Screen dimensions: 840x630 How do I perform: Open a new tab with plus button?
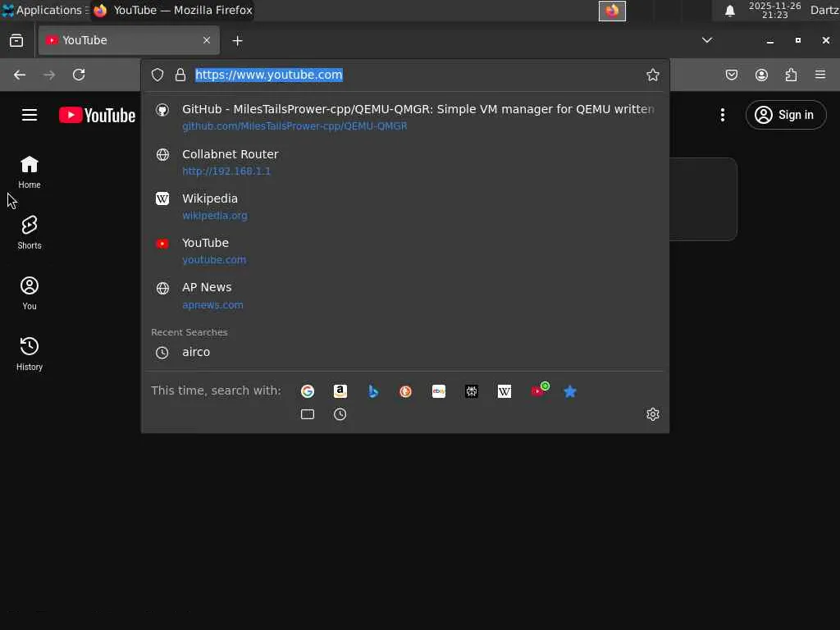pyautogui.click(x=237, y=41)
